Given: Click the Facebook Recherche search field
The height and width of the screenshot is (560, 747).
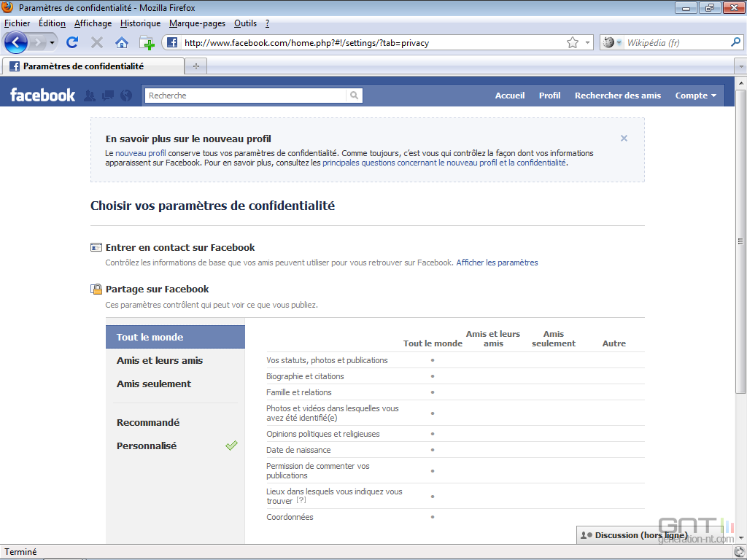Looking at the screenshot, I should (x=245, y=96).
